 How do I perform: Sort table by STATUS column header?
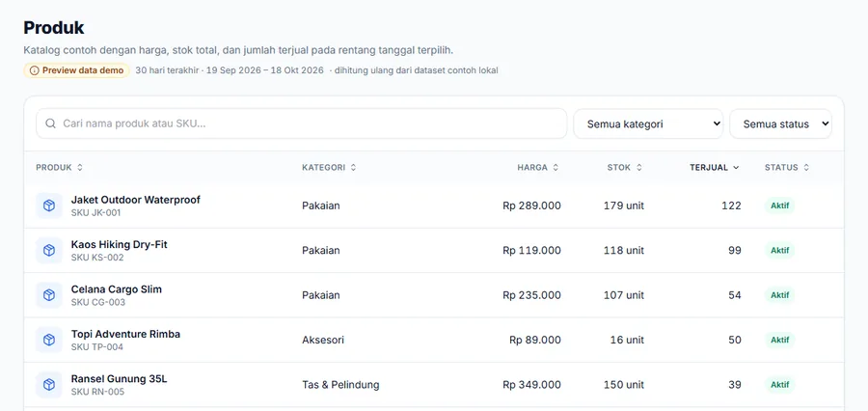pos(787,167)
